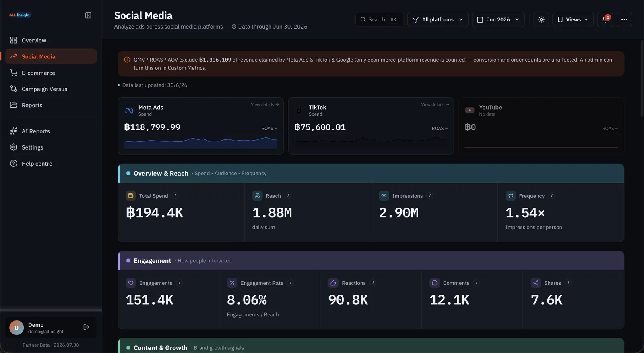Open AI Reports page
Viewport: 644px width, 353px height.
click(51, 131)
